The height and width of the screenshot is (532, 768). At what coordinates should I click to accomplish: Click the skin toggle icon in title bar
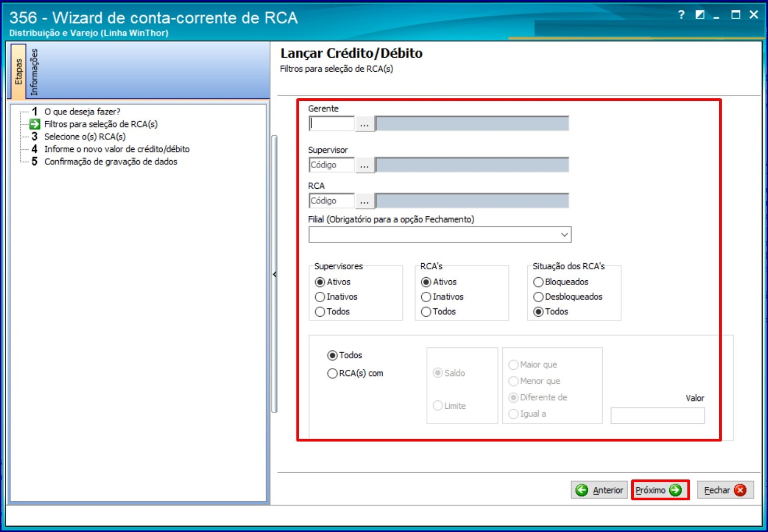700,15
